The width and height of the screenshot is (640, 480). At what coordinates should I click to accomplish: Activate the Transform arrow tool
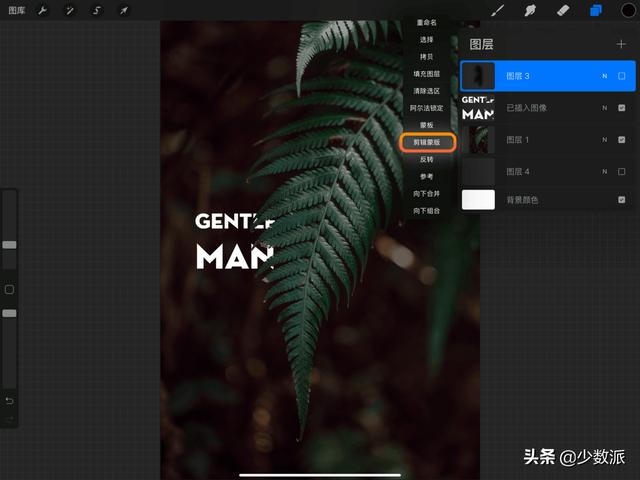pos(124,10)
